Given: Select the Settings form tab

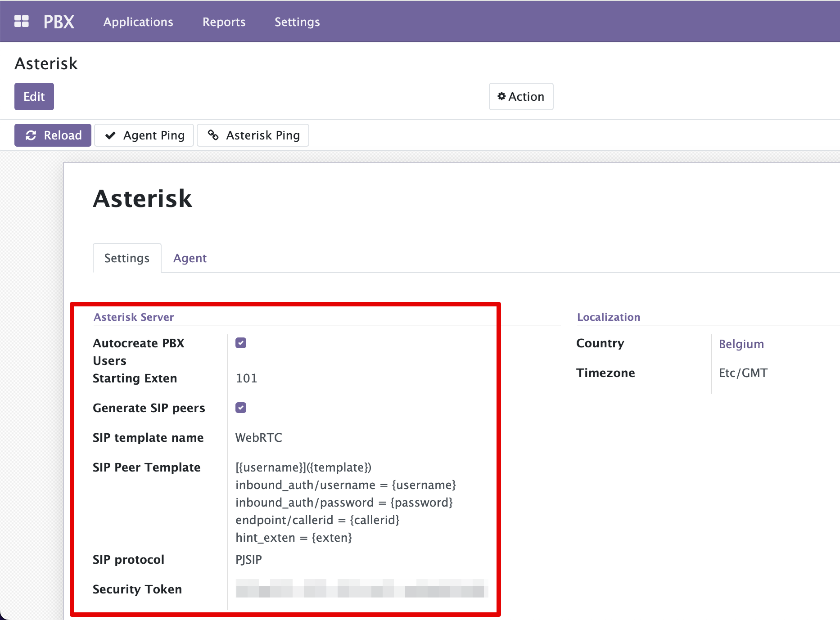Looking at the screenshot, I should click(x=126, y=258).
